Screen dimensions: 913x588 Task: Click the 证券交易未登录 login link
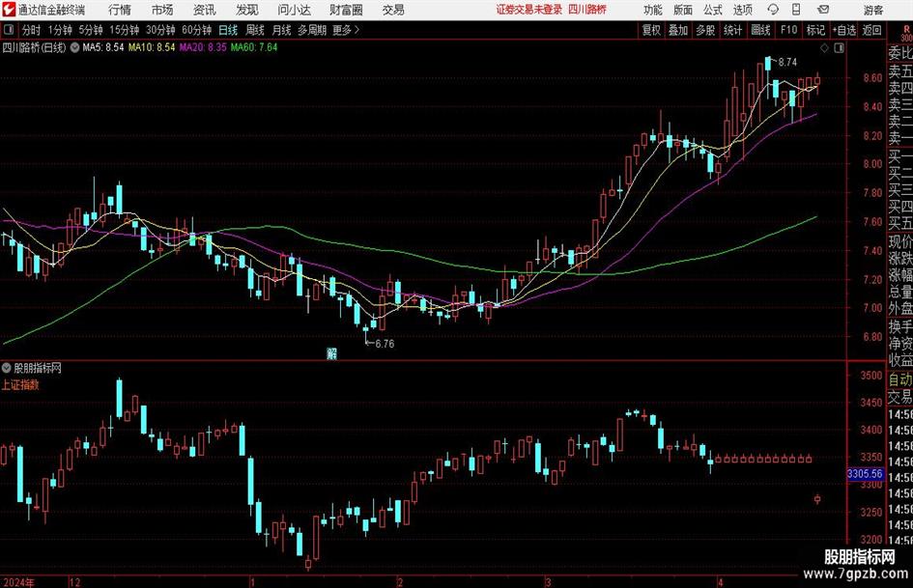[x=529, y=10]
